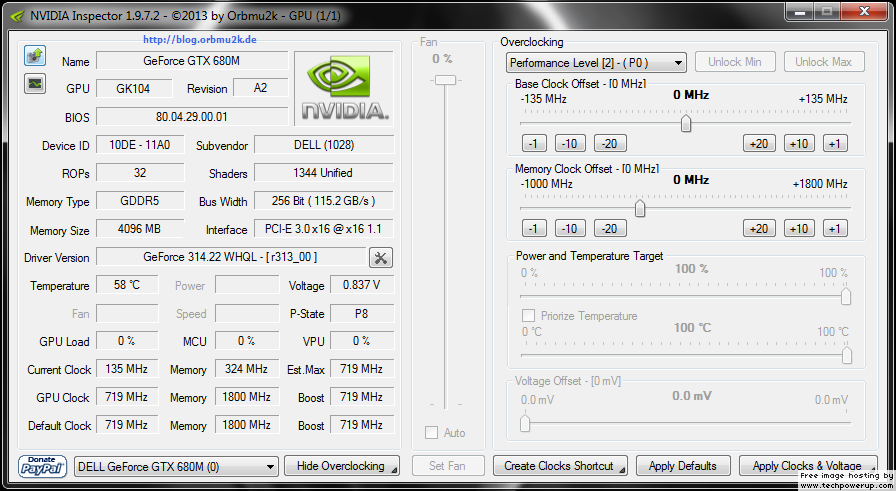Click the Voltage value 0.837 V
Screen dimensions: 896x491
tap(362, 285)
